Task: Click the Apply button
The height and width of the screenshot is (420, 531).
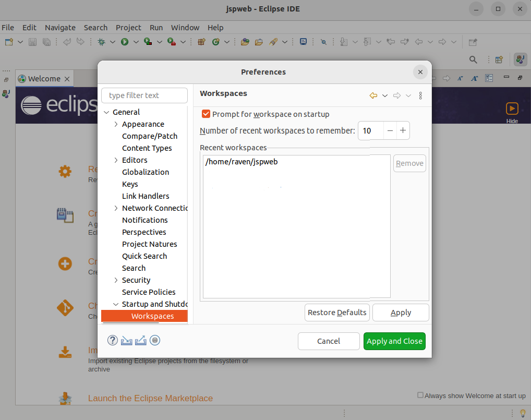Action: tap(401, 313)
